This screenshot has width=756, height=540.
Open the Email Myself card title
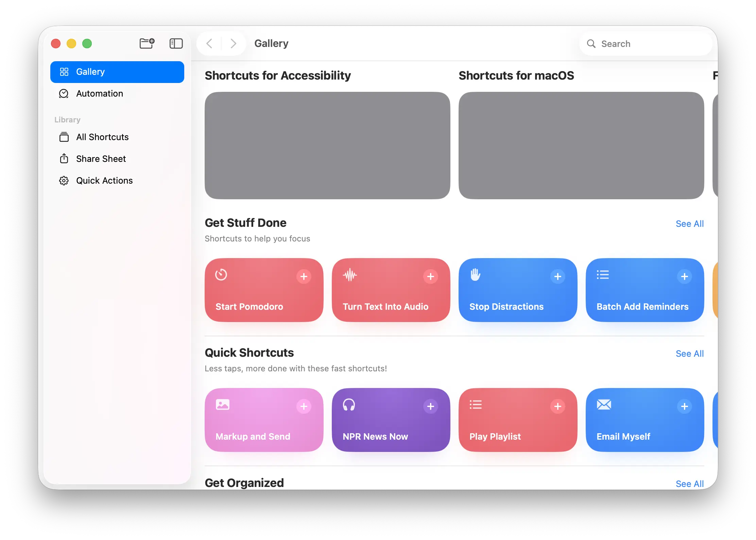(623, 437)
